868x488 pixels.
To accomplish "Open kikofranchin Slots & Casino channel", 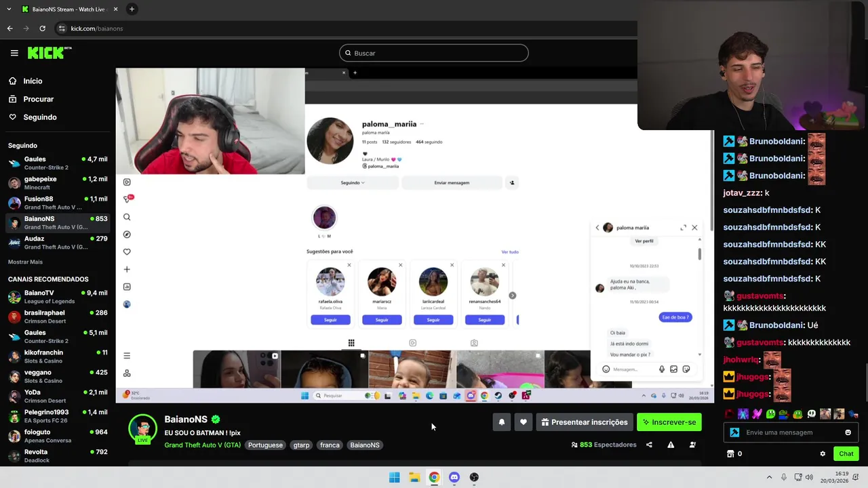I will [x=58, y=357].
